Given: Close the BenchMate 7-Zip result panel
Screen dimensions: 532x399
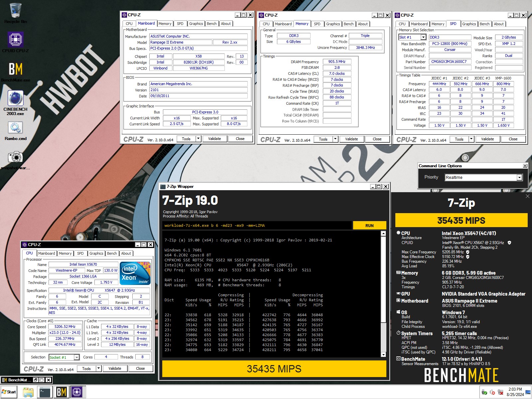Looking at the screenshot, I should click(527, 197).
